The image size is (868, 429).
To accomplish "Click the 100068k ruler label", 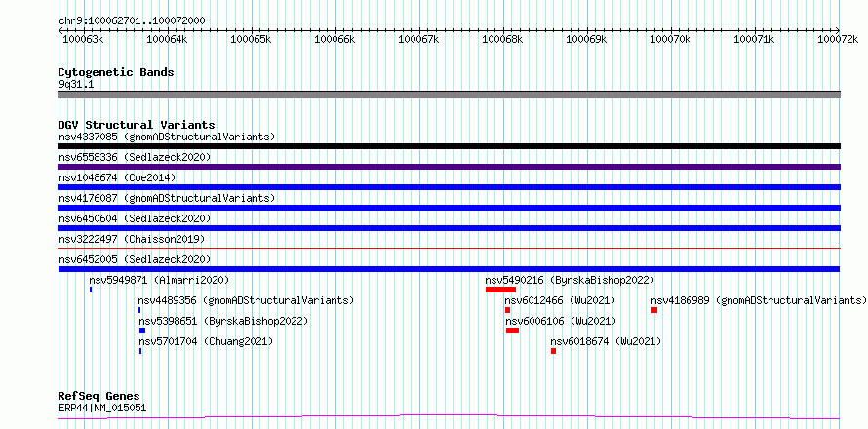I will pyautogui.click(x=502, y=39).
